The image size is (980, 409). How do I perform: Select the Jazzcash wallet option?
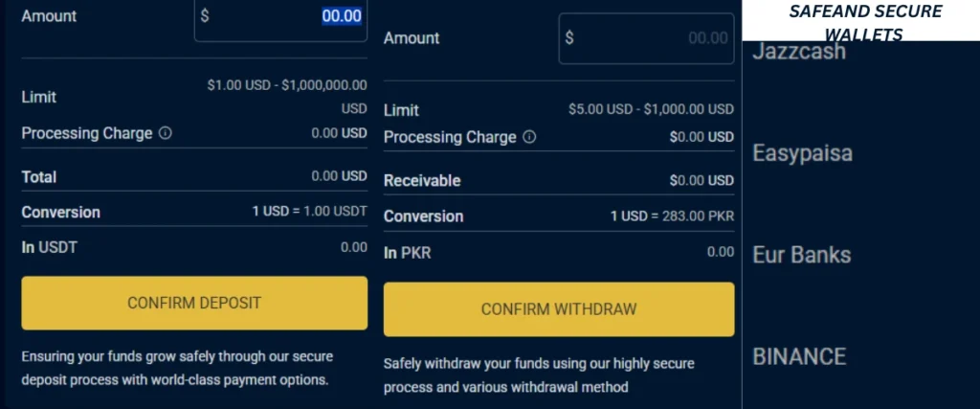click(799, 52)
